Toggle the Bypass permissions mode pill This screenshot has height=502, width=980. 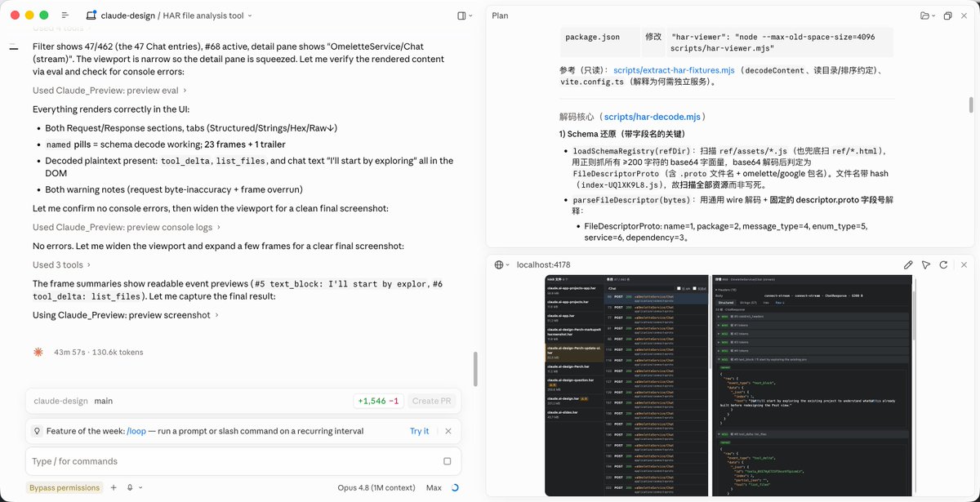pyautogui.click(x=65, y=487)
